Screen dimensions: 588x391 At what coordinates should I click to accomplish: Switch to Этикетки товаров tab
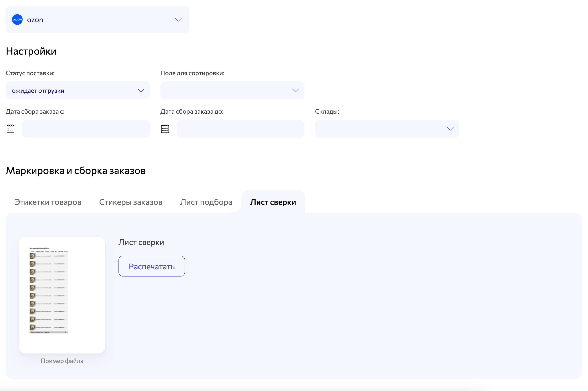(x=48, y=202)
